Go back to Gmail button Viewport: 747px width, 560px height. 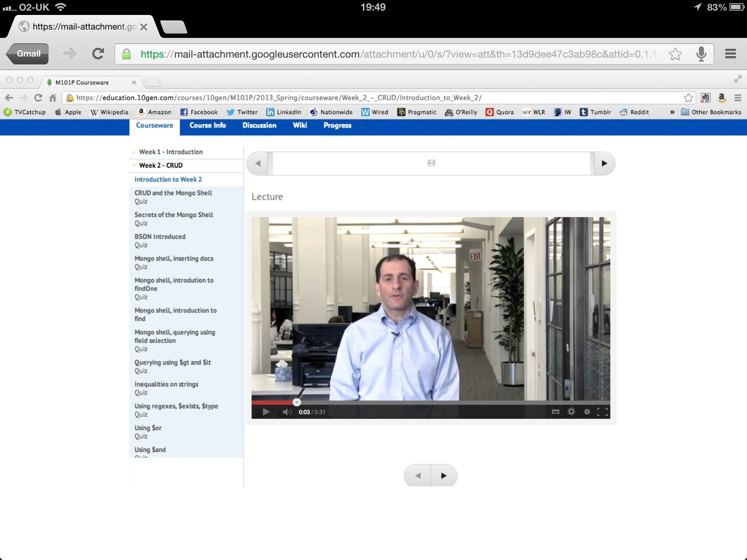[28, 54]
